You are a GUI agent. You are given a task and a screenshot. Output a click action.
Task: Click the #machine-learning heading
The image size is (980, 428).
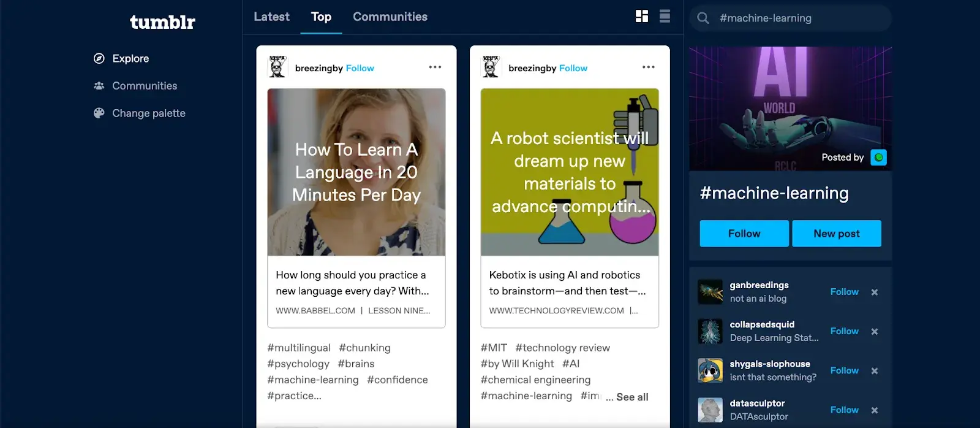(x=774, y=193)
